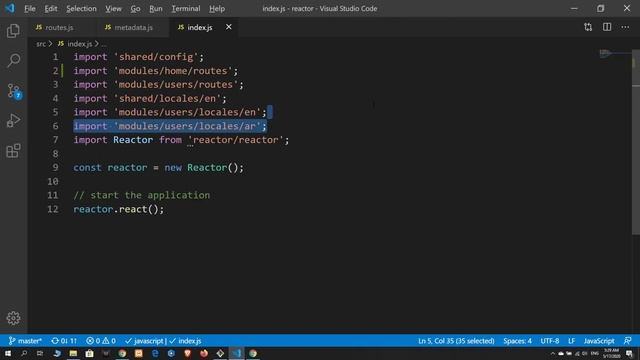Click the ENG input language indicator

click(x=594, y=353)
